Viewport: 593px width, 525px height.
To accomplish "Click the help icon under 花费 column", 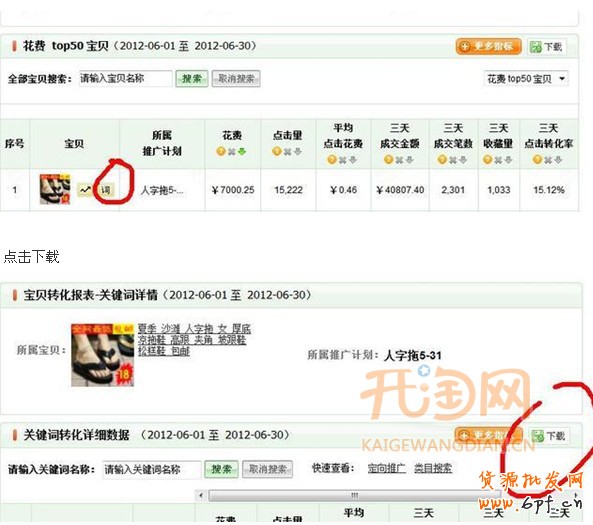I will coord(221,152).
